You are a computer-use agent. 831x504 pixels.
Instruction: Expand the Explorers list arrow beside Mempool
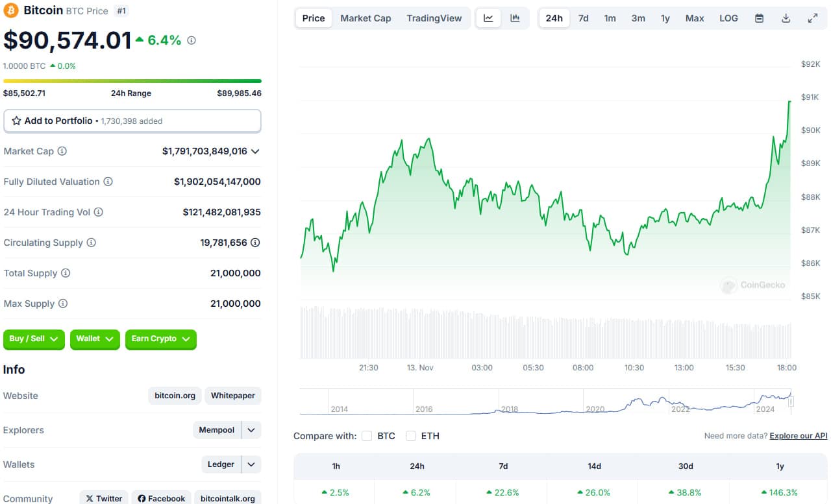251,430
